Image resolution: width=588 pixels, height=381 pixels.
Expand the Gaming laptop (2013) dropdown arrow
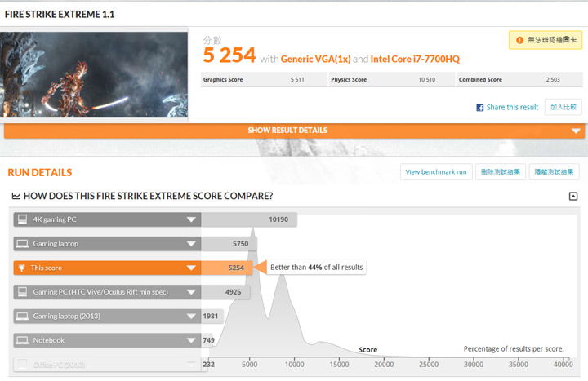191,316
